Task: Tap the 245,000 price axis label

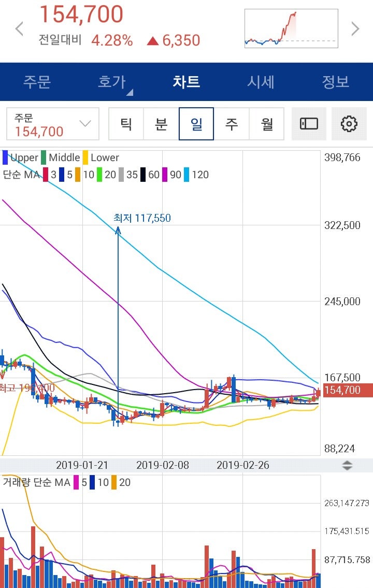Action: pyautogui.click(x=342, y=302)
